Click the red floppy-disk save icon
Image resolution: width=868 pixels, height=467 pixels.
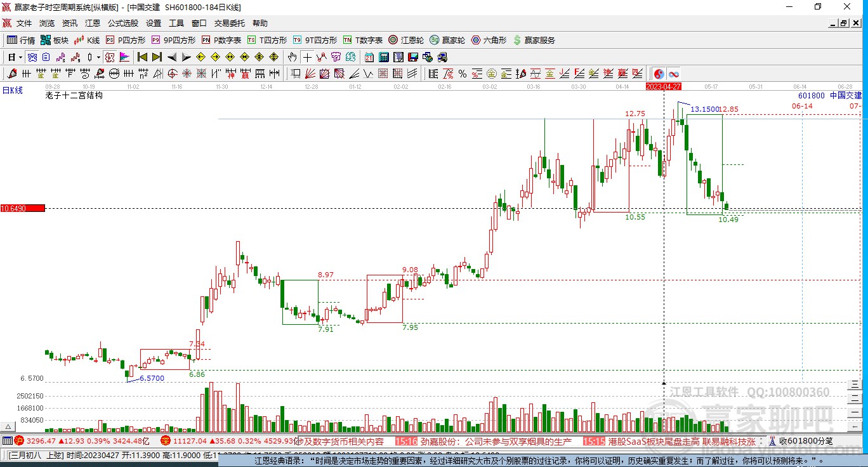[412, 57]
